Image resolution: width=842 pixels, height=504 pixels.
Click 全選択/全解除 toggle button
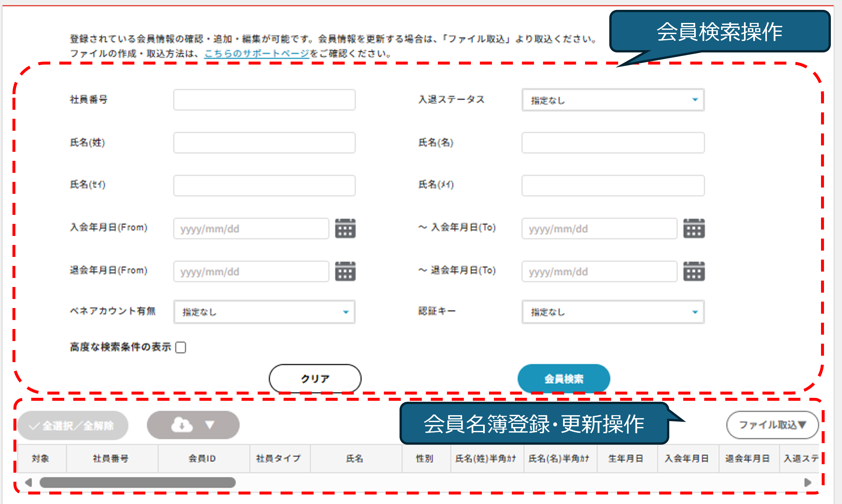coord(73,425)
